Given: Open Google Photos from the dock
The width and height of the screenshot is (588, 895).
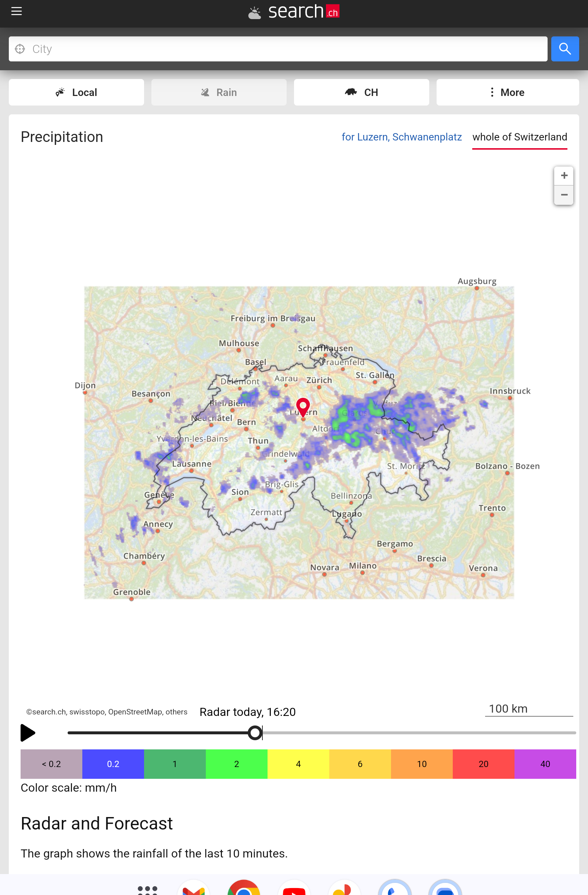Looking at the screenshot, I should tap(344, 888).
